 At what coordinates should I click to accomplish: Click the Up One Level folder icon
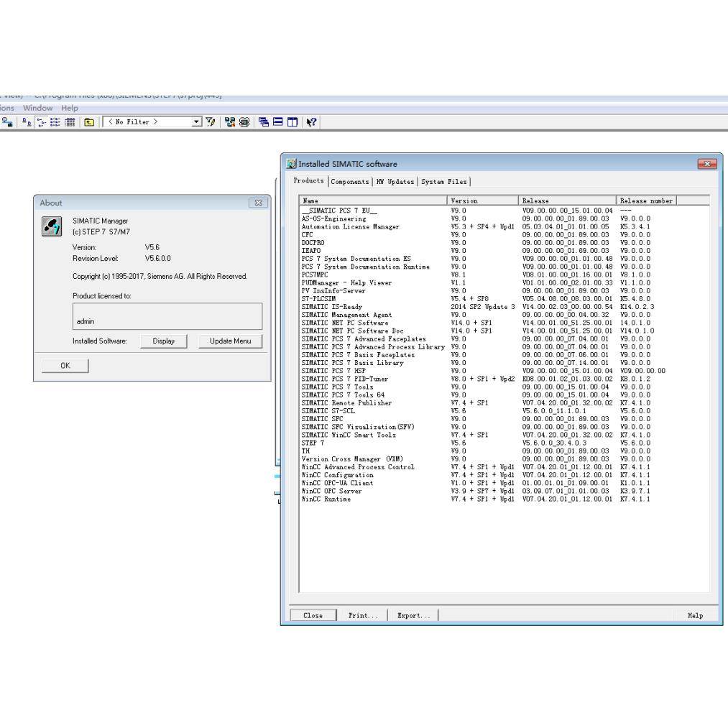click(x=89, y=122)
